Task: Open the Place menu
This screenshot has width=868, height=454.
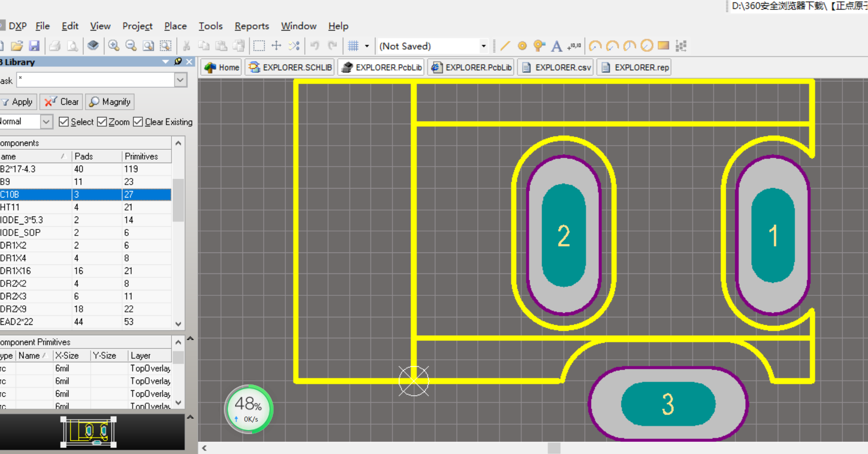Action: tap(175, 26)
